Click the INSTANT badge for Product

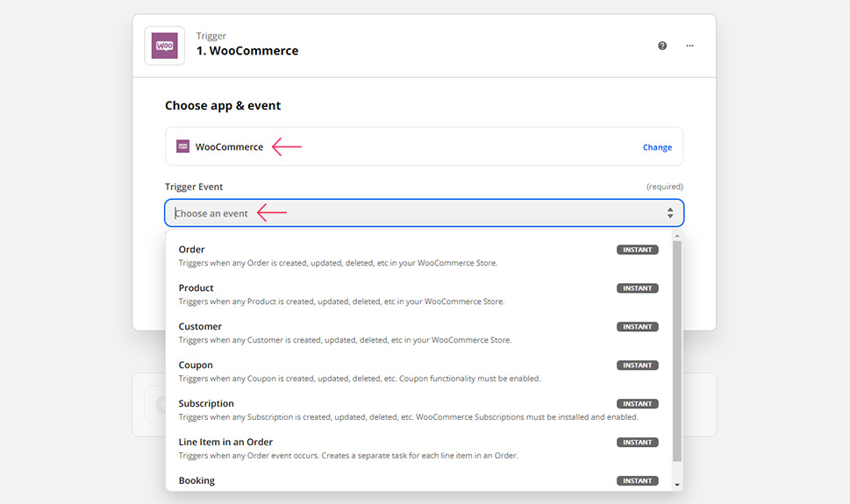(x=638, y=288)
